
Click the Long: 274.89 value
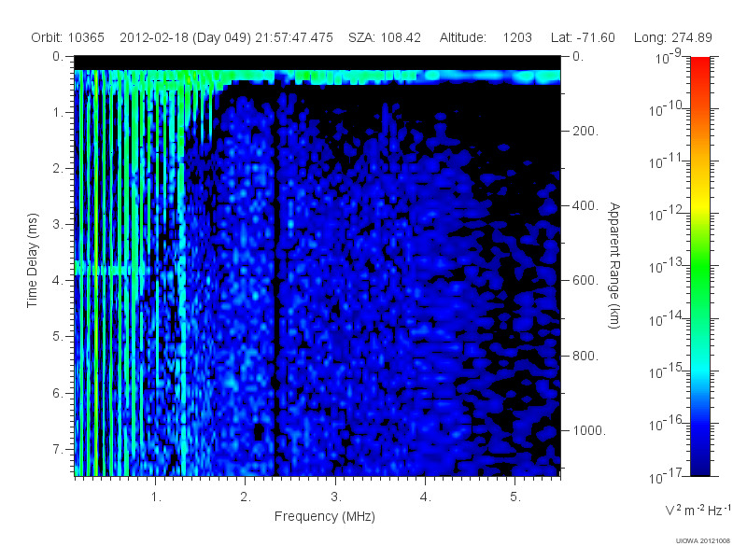(672, 37)
